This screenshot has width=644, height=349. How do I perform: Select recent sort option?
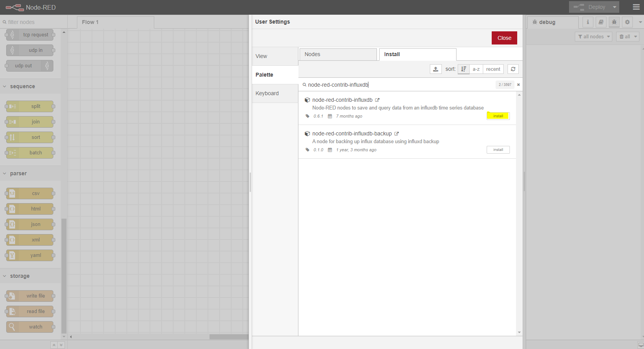click(493, 69)
